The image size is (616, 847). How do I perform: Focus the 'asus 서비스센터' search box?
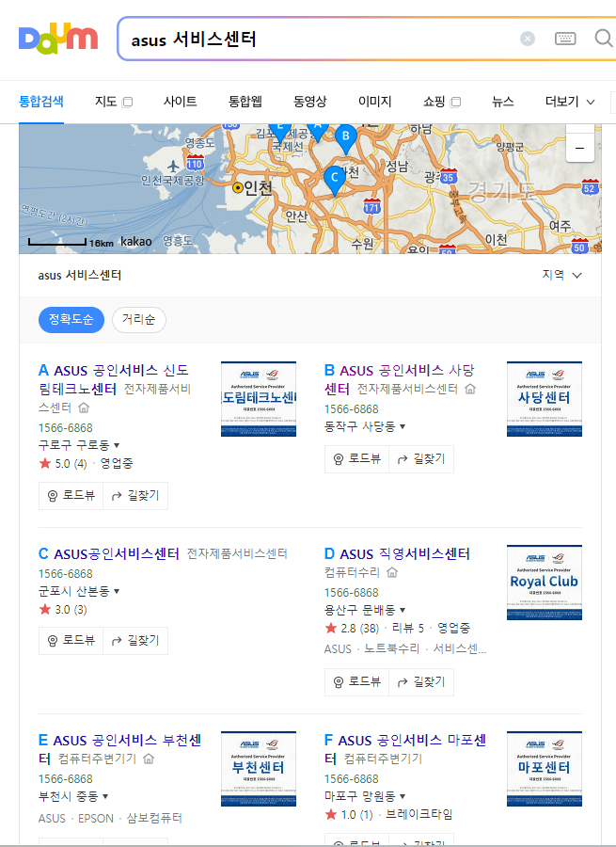(319, 39)
